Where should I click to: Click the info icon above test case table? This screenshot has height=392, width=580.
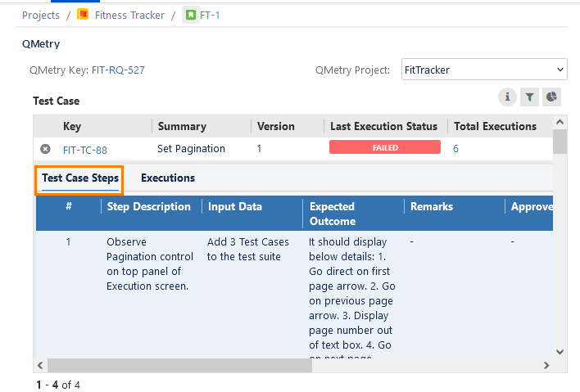pyautogui.click(x=507, y=97)
